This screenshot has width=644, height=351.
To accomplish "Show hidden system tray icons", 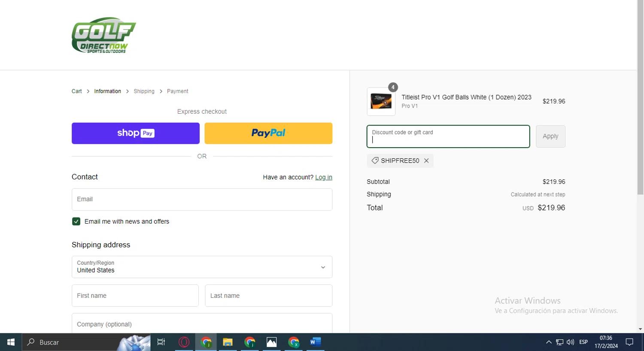I will 549,342.
